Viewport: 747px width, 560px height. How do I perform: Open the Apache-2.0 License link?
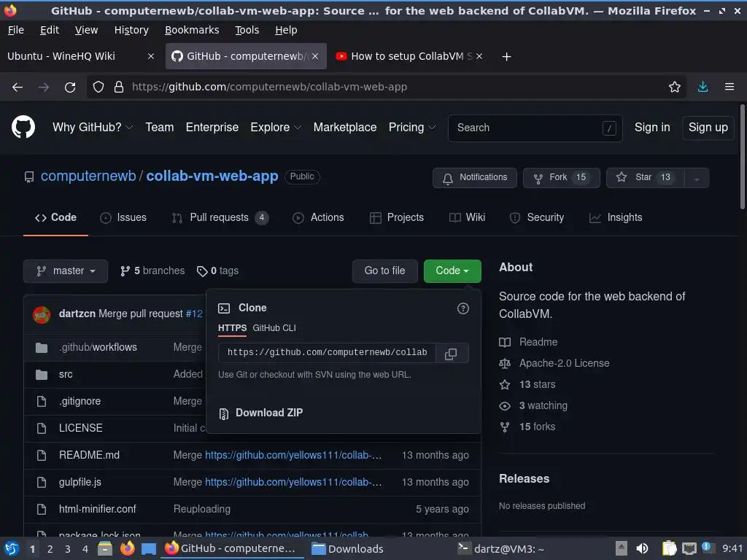pyautogui.click(x=564, y=363)
